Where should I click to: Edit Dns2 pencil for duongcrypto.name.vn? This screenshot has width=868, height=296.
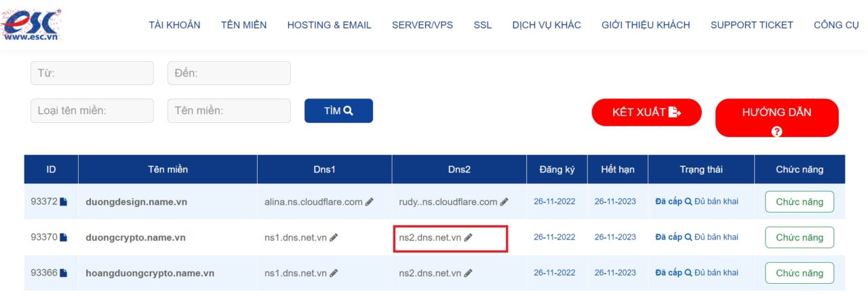coord(469,238)
